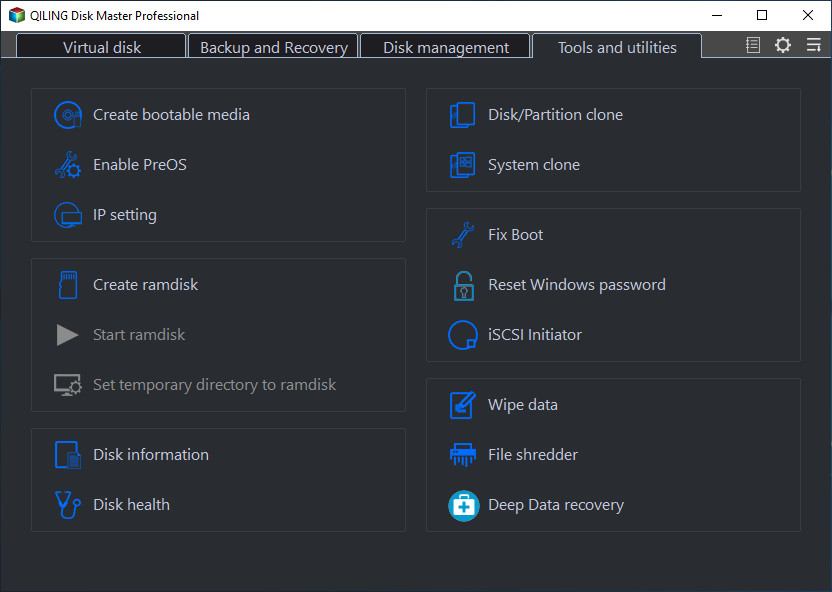Click the QILING app logo in the title bar

point(17,15)
